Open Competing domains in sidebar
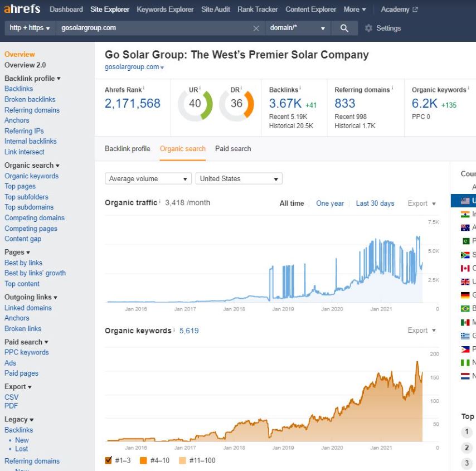476x471 pixels. click(x=35, y=218)
